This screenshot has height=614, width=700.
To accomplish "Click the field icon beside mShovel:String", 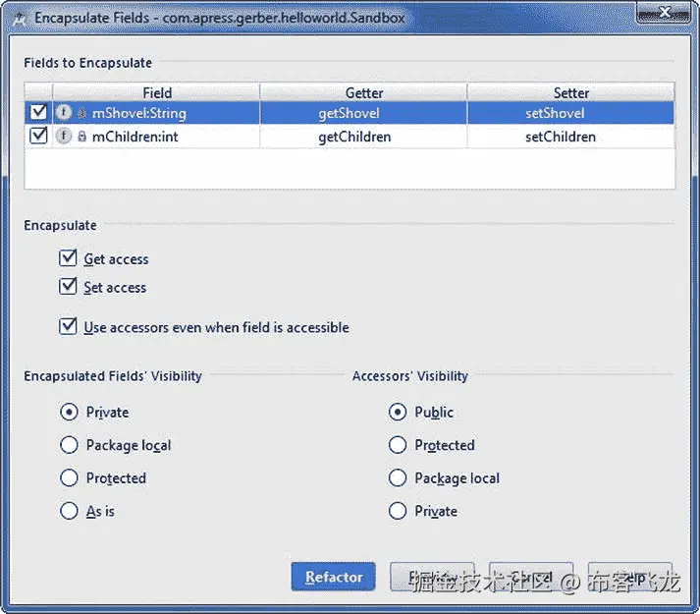I will (64, 112).
